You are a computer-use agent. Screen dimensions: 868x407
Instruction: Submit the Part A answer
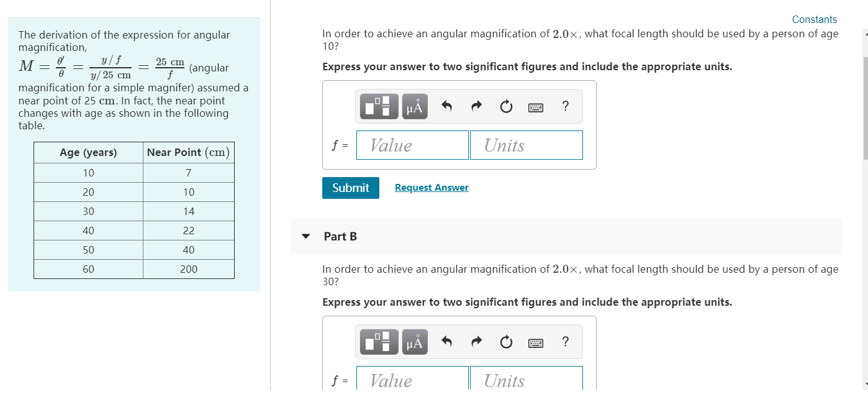coord(350,187)
